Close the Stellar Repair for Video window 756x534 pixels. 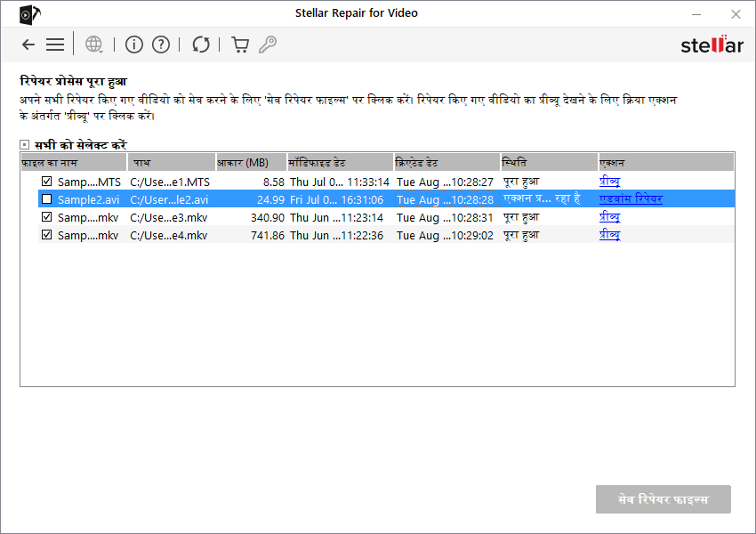click(x=736, y=14)
